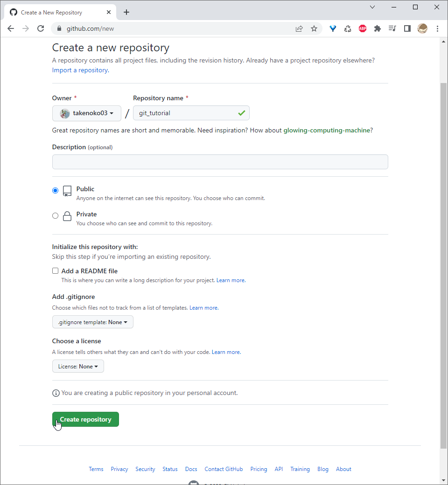The width and height of the screenshot is (448, 485).
Task: Open .gitignore Learn more link
Action: (204, 308)
